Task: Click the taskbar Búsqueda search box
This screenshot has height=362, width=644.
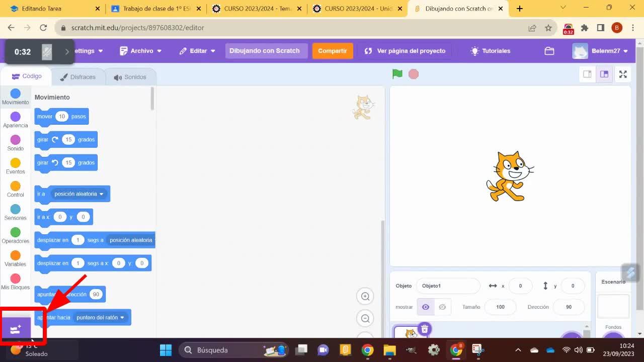Action: click(x=234, y=350)
